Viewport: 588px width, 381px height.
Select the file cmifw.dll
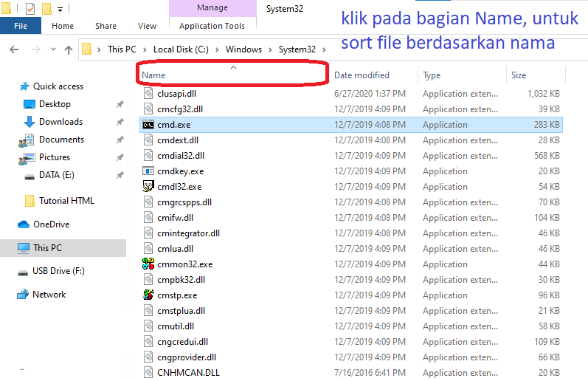175,218
